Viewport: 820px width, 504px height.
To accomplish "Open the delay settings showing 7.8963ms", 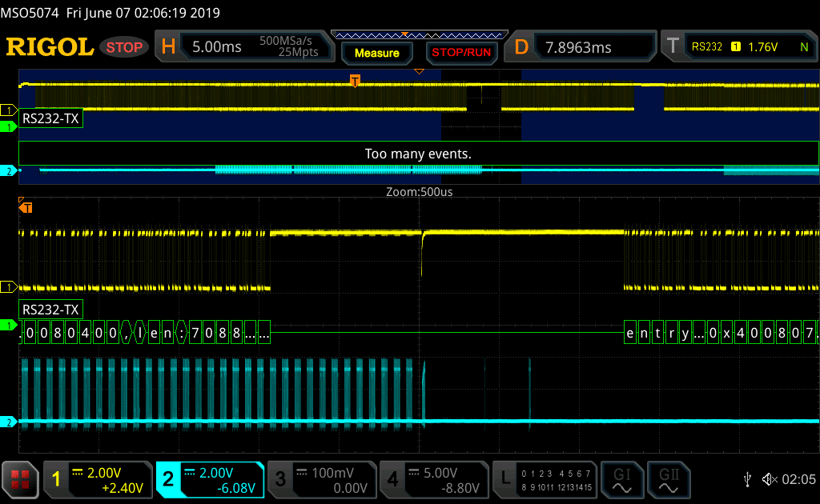I will click(583, 47).
